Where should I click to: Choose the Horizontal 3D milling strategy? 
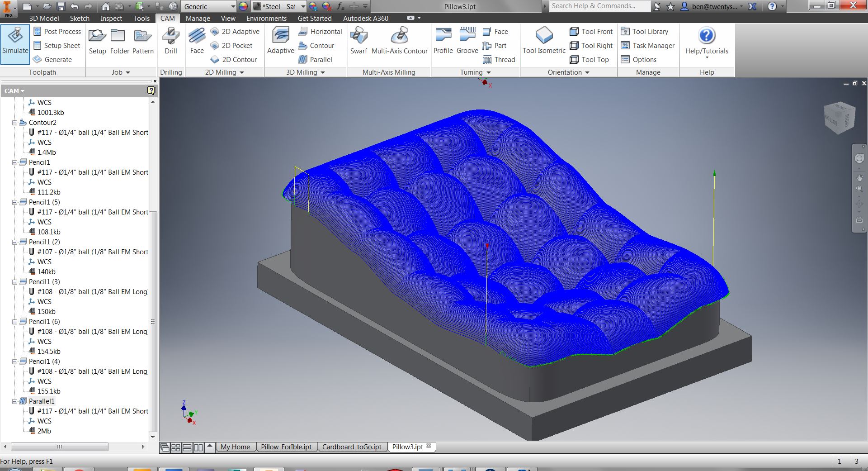(320, 32)
